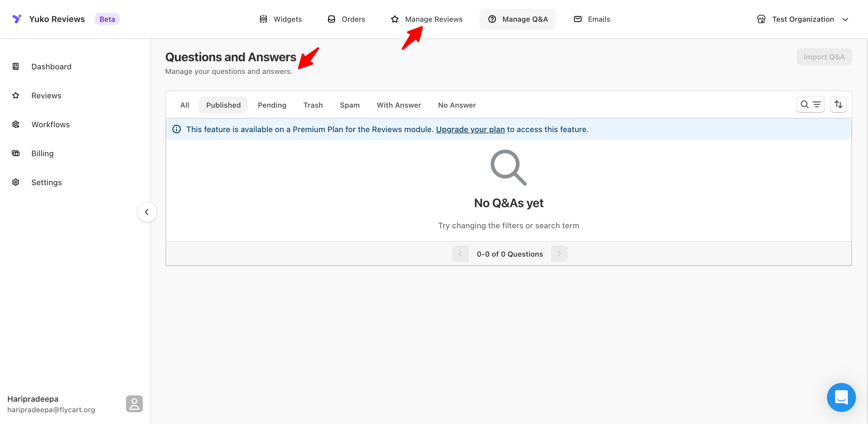Click the Upgrade your plan link
Image resolution: width=868 pixels, height=424 pixels.
(470, 129)
